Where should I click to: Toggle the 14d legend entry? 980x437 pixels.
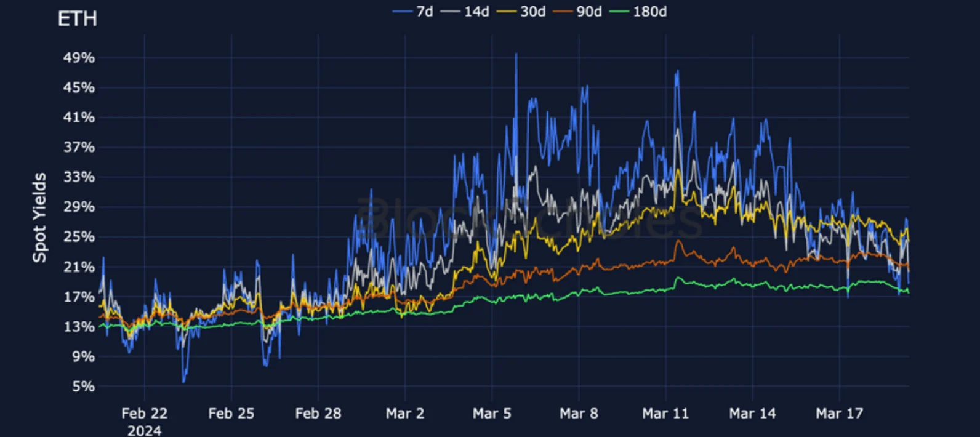tap(465, 12)
